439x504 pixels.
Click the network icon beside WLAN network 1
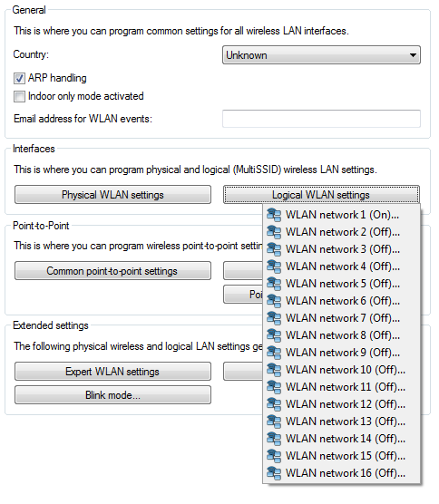tap(274, 215)
